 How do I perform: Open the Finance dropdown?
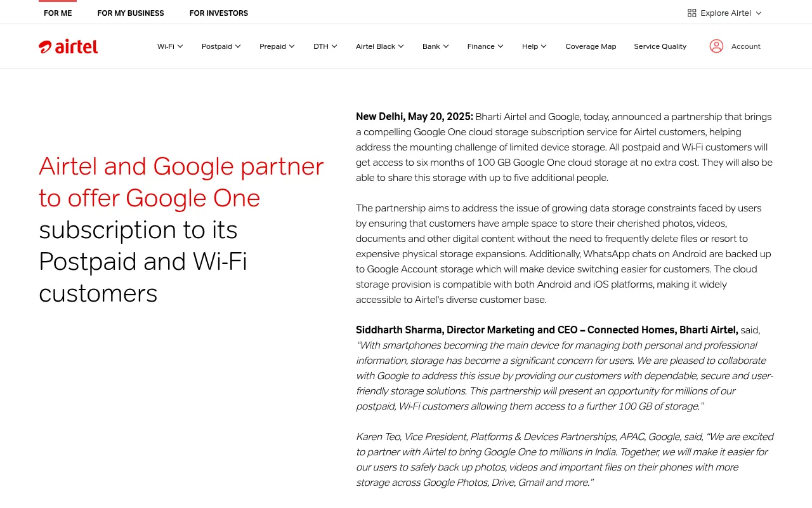pos(485,46)
